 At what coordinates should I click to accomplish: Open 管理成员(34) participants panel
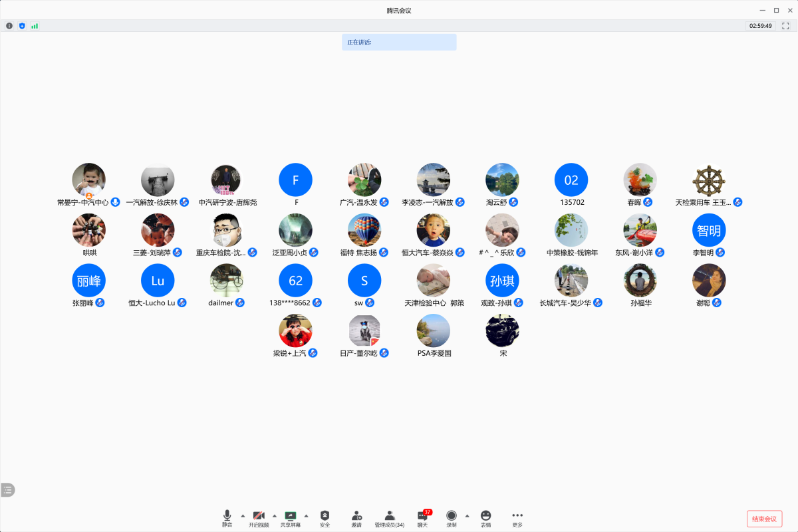[390, 518]
